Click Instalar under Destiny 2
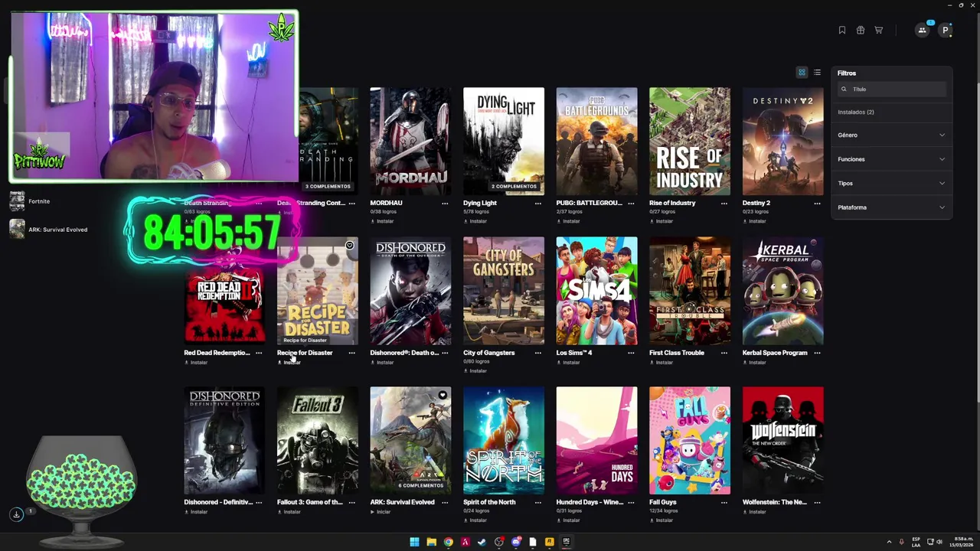Image resolution: width=980 pixels, height=551 pixels. tap(754, 221)
